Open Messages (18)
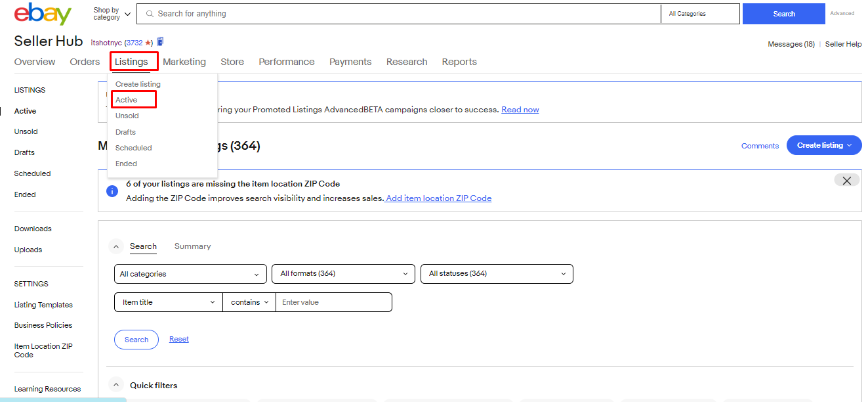This screenshot has width=868, height=402. pyautogui.click(x=791, y=44)
